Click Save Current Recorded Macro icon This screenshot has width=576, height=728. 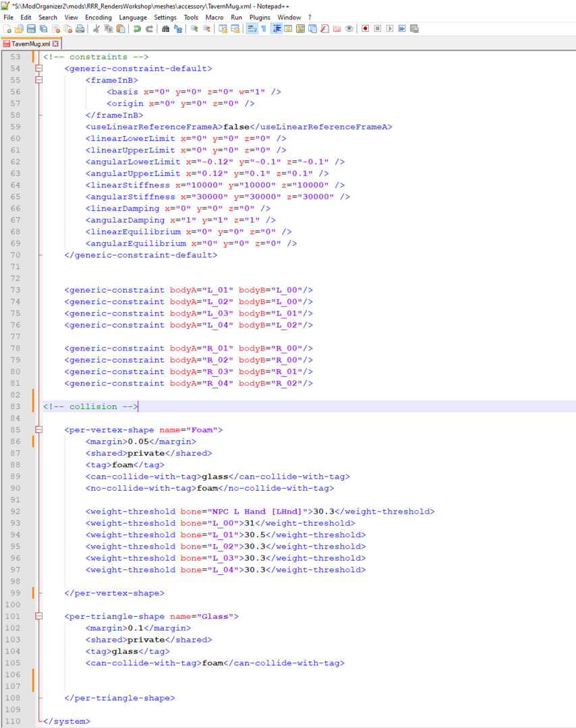pos(414,29)
